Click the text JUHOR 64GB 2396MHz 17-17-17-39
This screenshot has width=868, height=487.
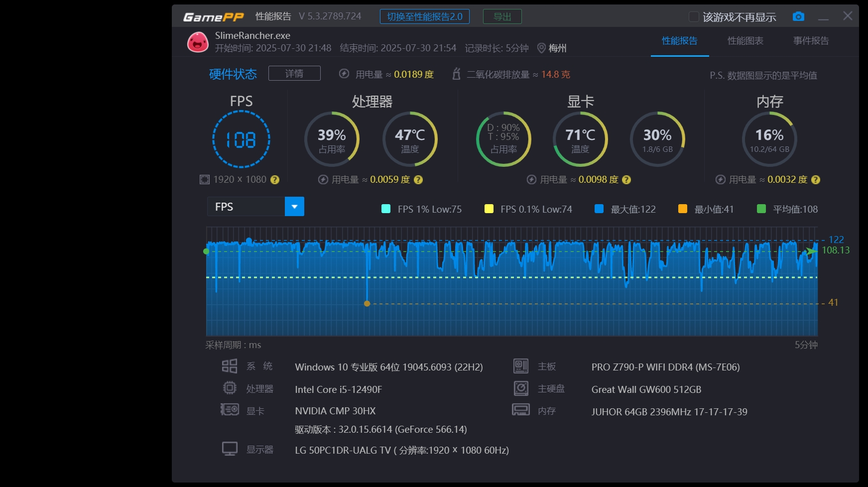669,412
